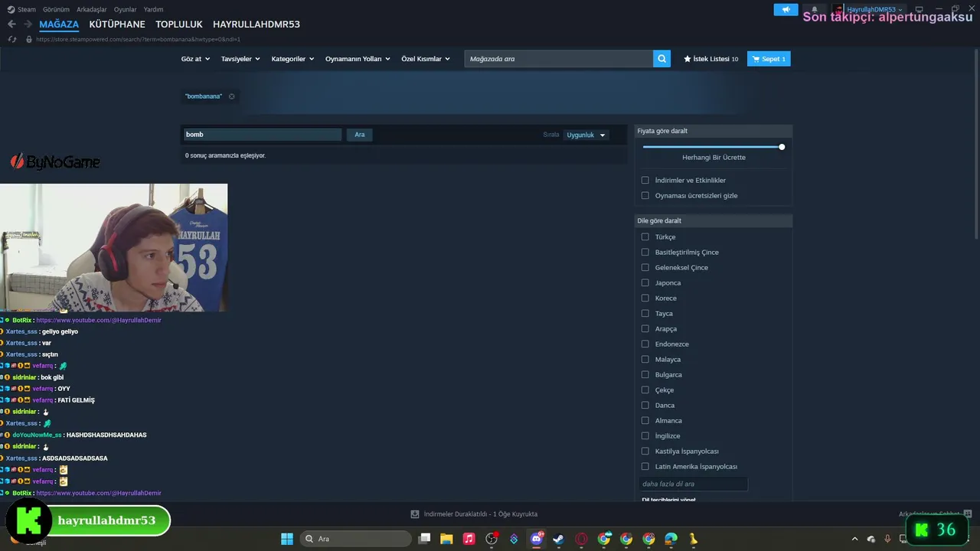Click the "bomb" search term field

pyautogui.click(x=262, y=135)
